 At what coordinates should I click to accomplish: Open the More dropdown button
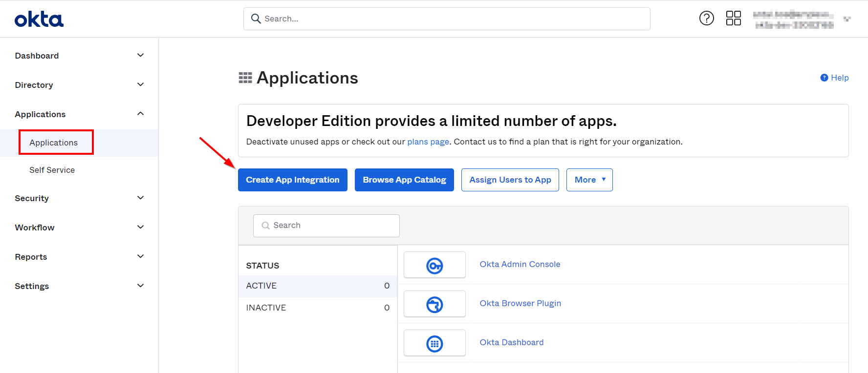click(589, 180)
